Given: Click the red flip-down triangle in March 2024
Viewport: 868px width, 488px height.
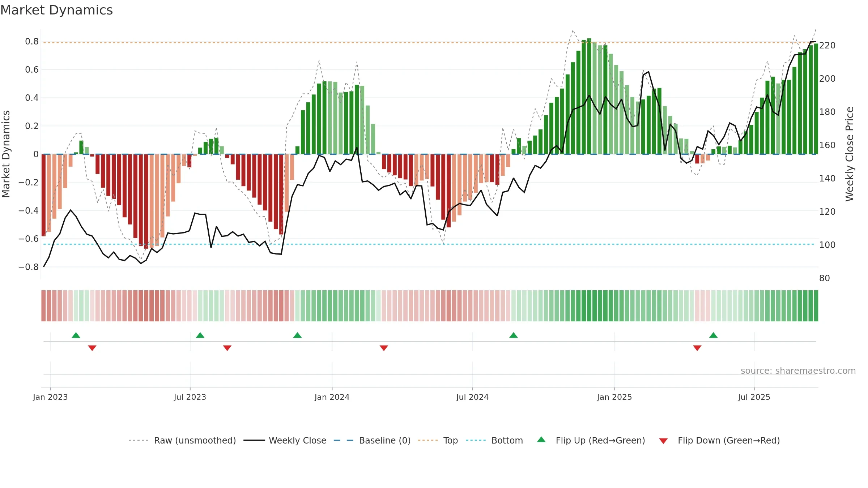Looking at the screenshot, I should pos(384,348).
